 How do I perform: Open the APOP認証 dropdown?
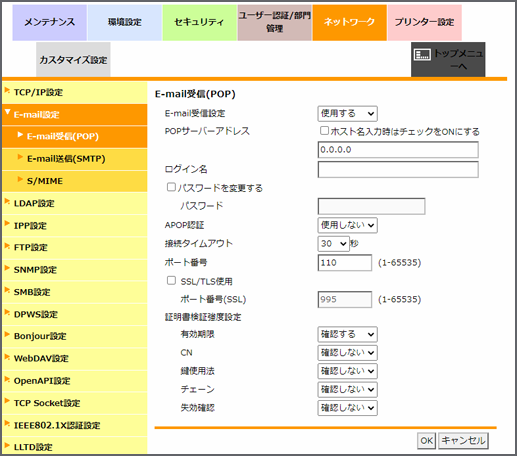(347, 225)
